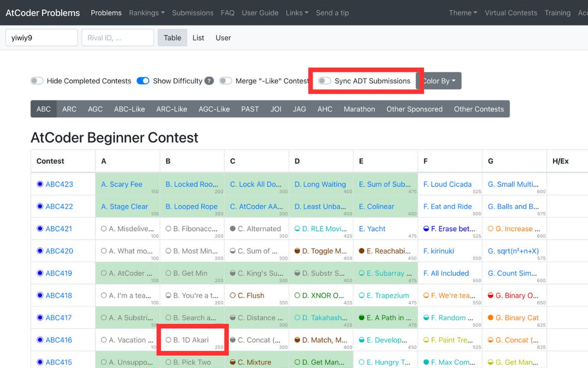
Task: Click difficulty circle of C. Flush problem
Action: coord(233,295)
